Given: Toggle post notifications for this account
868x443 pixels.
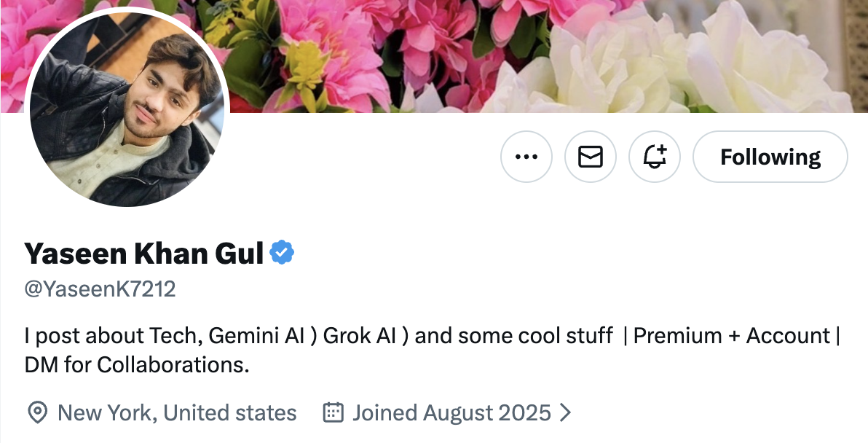Looking at the screenshot, I should pos(654,156).
